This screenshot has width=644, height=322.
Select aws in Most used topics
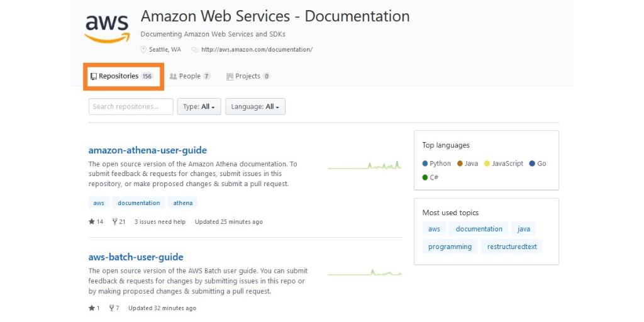[434, 229]
